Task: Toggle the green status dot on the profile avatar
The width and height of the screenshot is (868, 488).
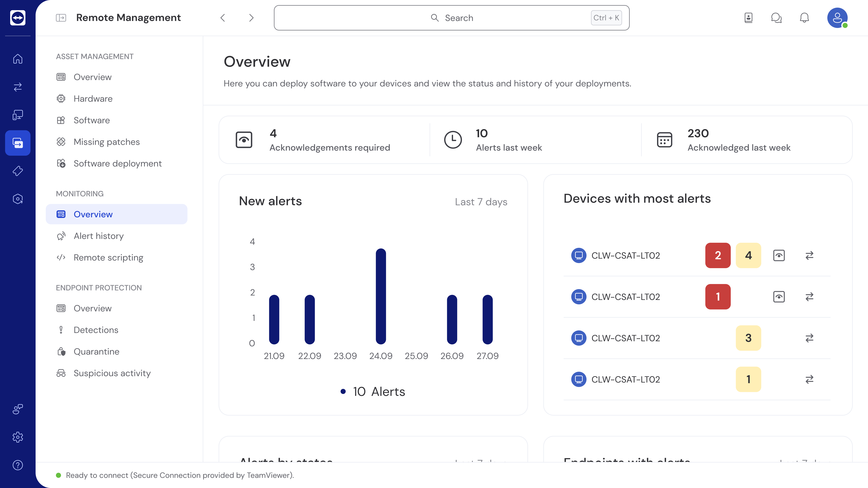Action: tap(845, 26)
